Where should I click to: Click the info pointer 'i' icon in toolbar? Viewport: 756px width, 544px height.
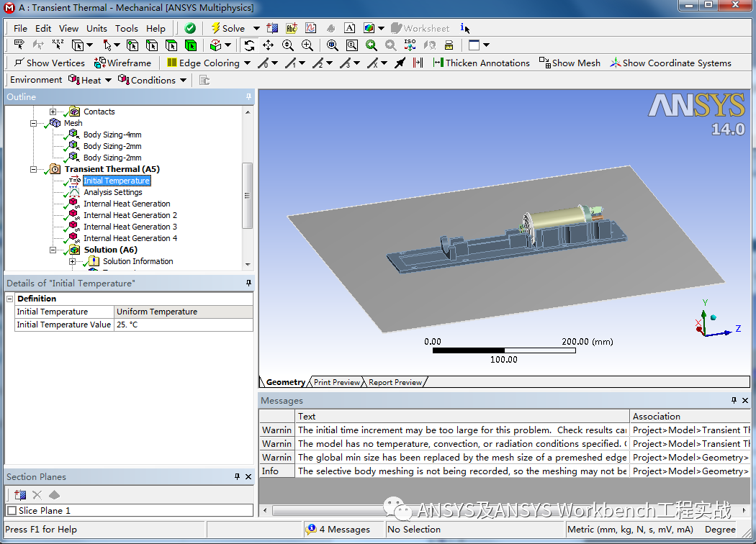click(465, 29)
